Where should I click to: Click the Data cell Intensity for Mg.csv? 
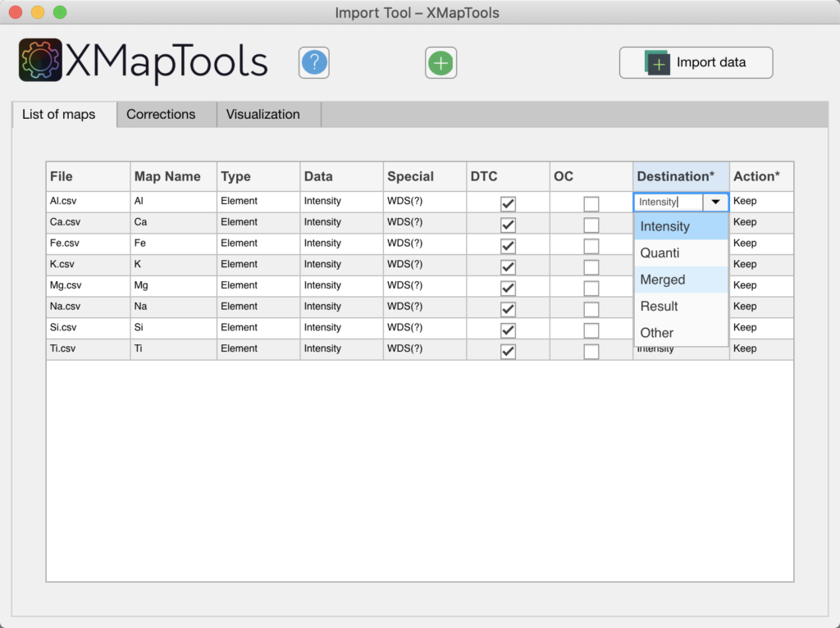coord(342,285)
